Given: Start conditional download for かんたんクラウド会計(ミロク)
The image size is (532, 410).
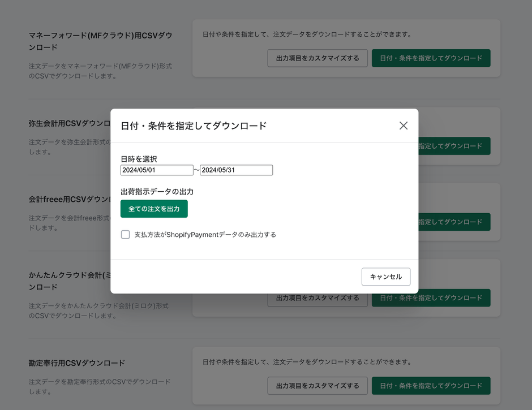Looking at the screenshot, I should (x=431, y=298).
